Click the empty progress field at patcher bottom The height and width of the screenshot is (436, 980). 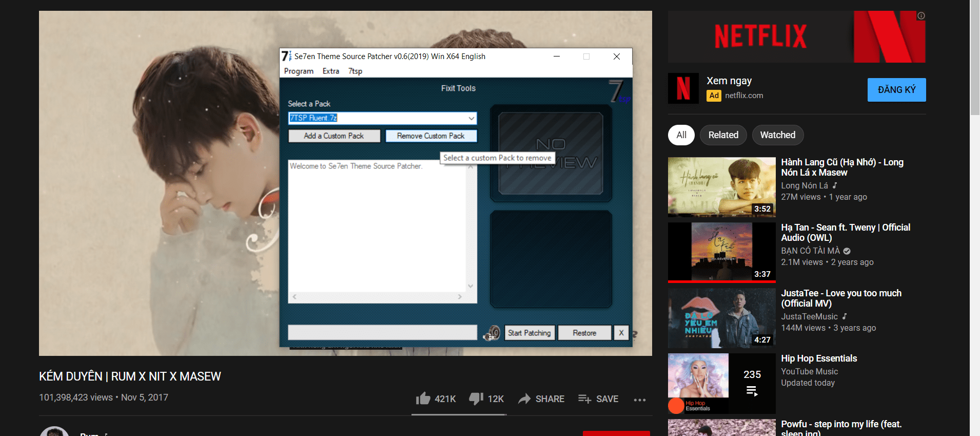click(x=382, y=332)
